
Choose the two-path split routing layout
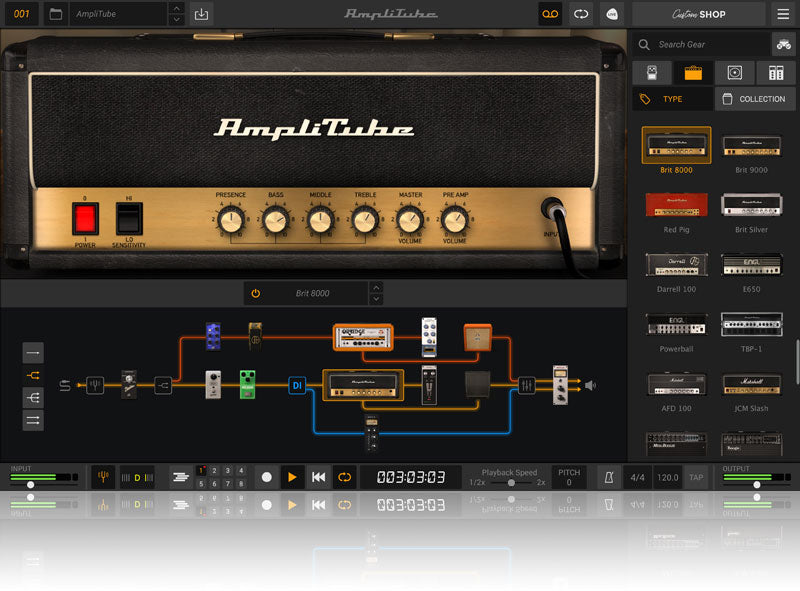[33, 375]
